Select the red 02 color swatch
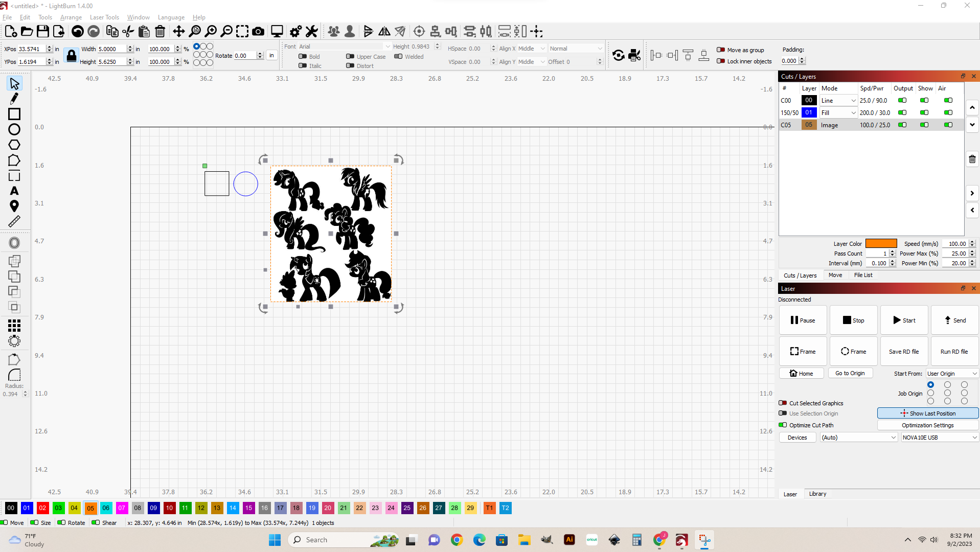 coord(42,508)
